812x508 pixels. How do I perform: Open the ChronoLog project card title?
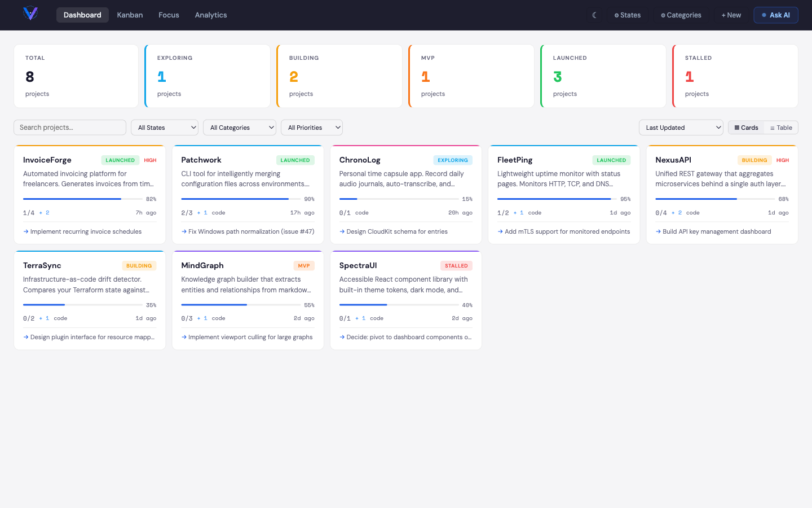click(360, 160)
